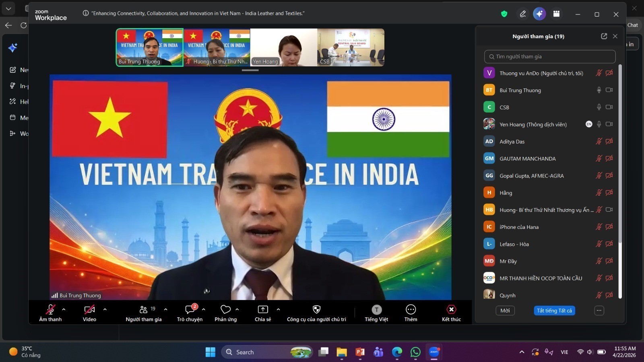Turn on camera with Video button

(x=89, y=310)
